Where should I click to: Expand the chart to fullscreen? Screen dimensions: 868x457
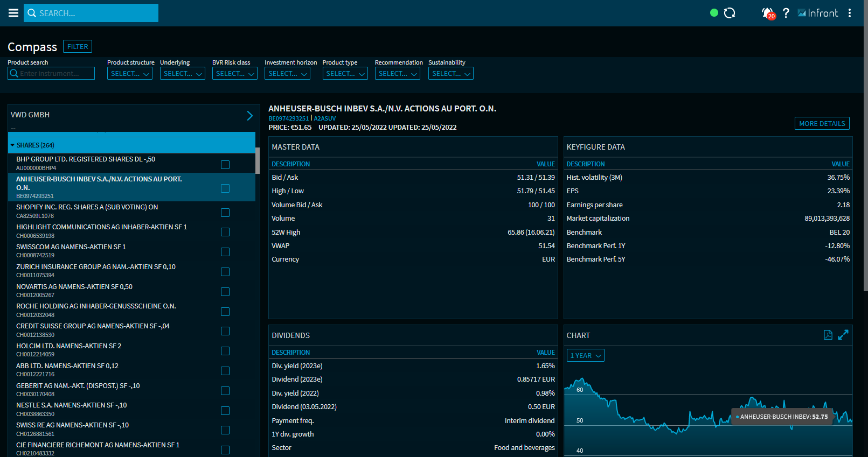coord(843,335)
